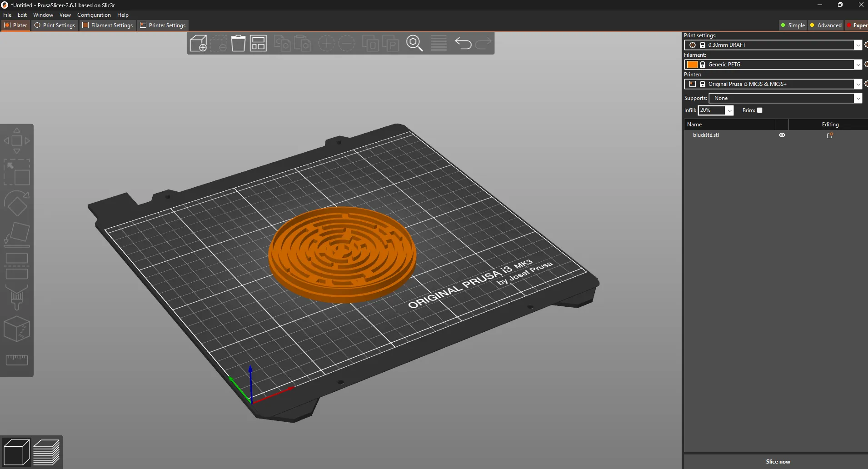Expand the Printer preset dropdown
Viewport: 868px width, 469px height.
pyautogui.click(x=858, y=84)
